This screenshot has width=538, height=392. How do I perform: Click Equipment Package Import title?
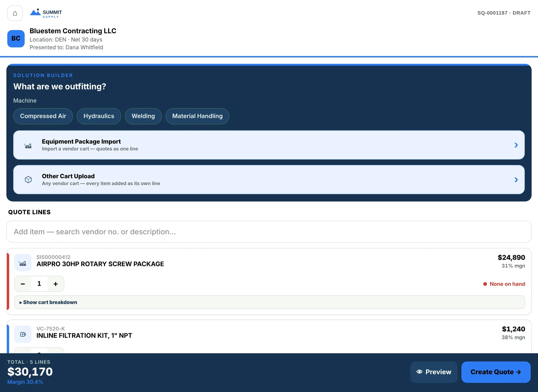point(81,142)
